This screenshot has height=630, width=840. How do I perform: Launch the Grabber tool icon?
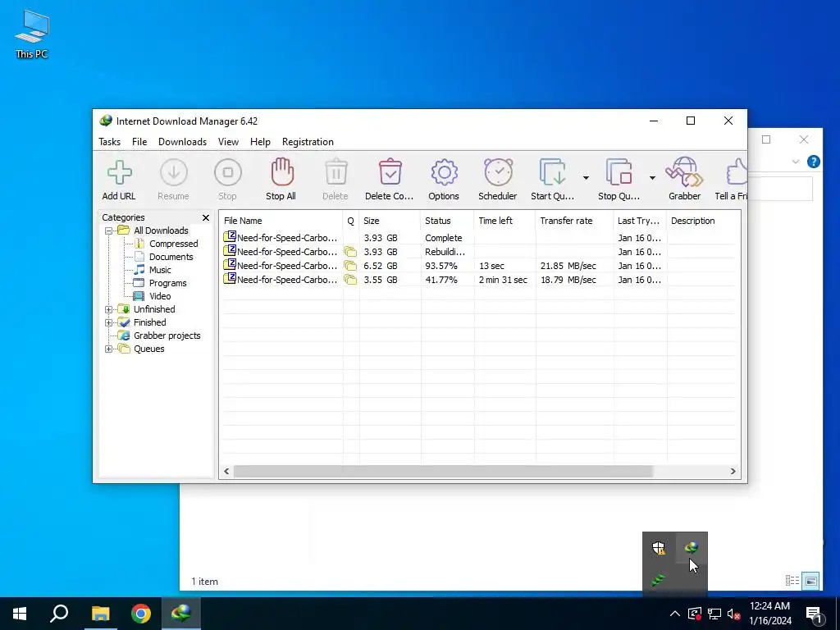pos(684,172)
